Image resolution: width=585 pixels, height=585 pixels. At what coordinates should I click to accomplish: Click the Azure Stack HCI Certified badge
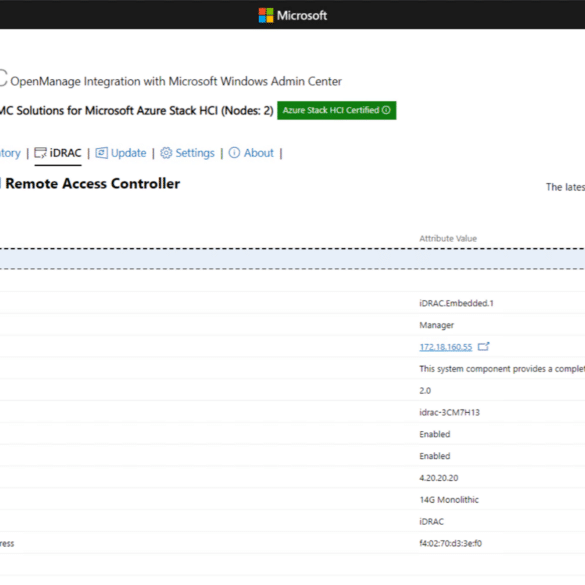tap(337, 110)
